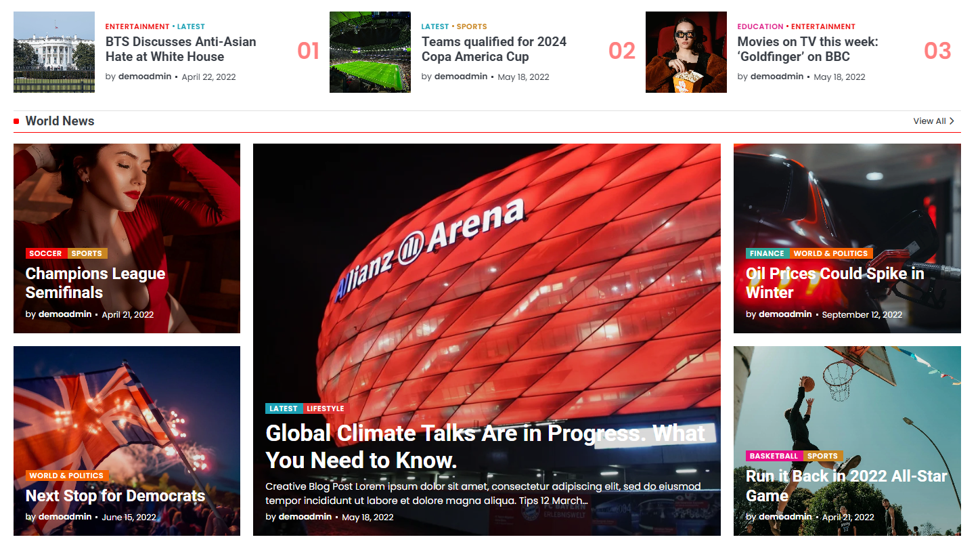980x548 pixels.
Task: Click the White House article thumbnail
Action: pos(54,52)
